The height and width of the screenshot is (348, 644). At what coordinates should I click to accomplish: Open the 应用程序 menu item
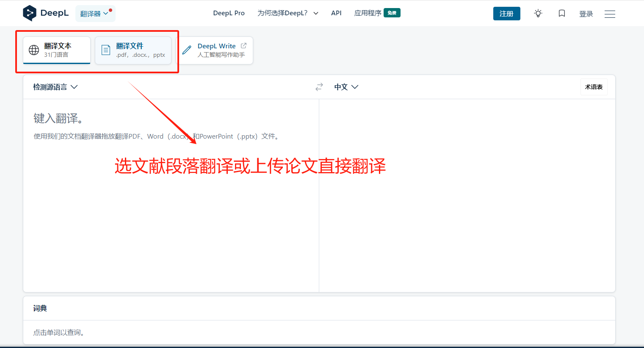[368, 13]
